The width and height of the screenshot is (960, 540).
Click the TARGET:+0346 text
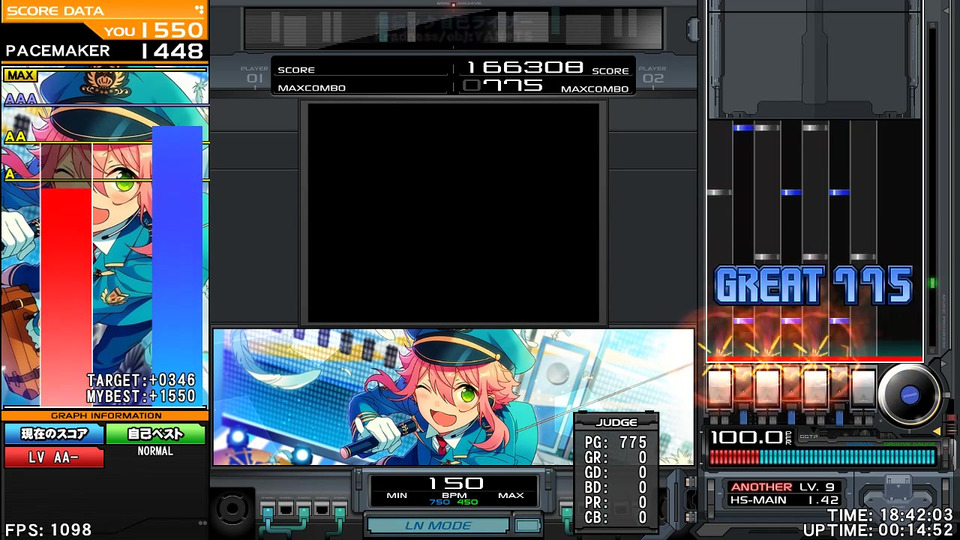pyautogui.click(x=141, y=380)
